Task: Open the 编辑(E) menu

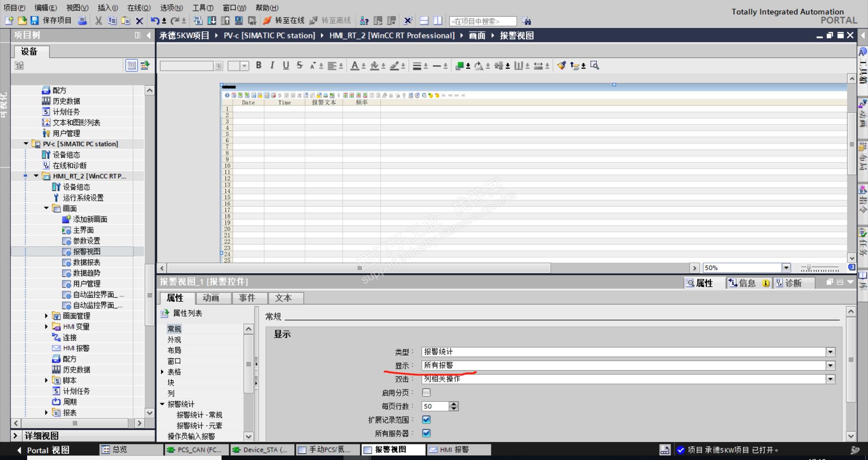Action: 46,8
